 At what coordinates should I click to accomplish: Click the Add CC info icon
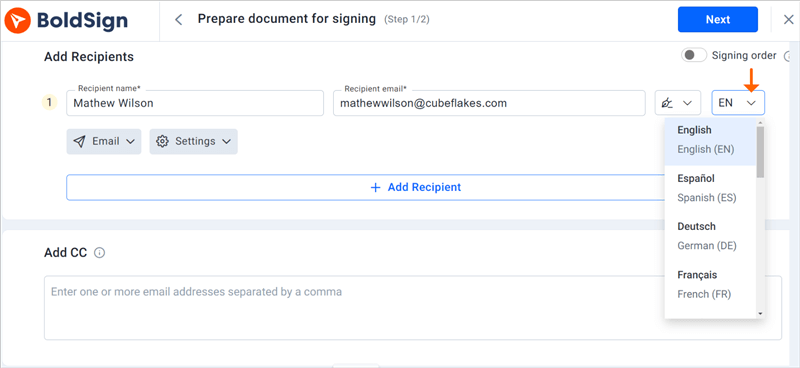100,253
